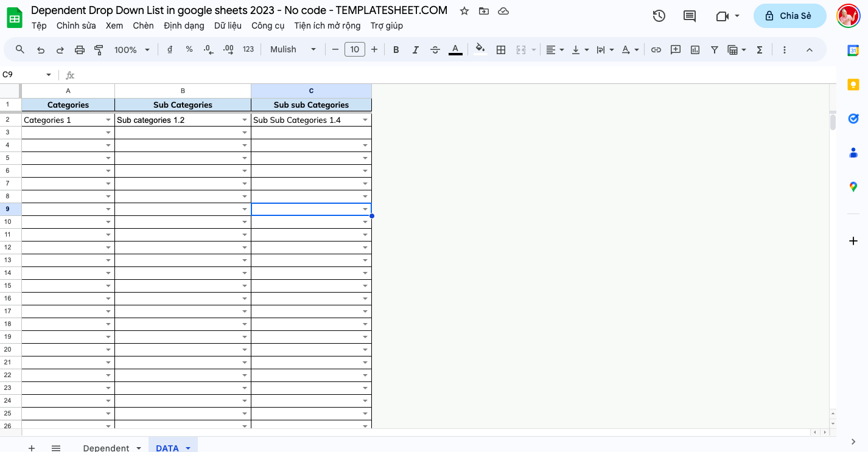Open the Categories dropdown in cell A2
Image resolution: width=868 pixels, height=452 pixels.
point(108,120)
